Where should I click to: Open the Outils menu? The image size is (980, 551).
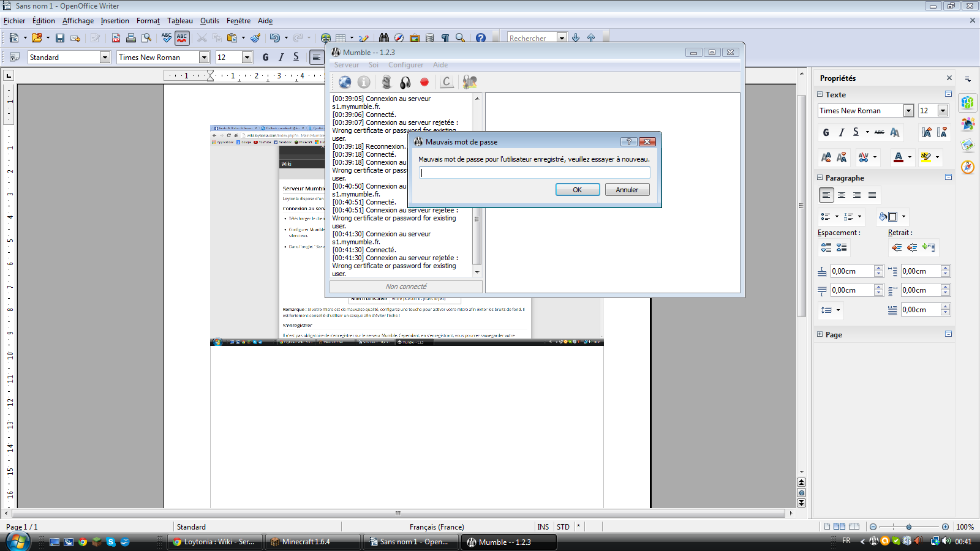[209, 20]
